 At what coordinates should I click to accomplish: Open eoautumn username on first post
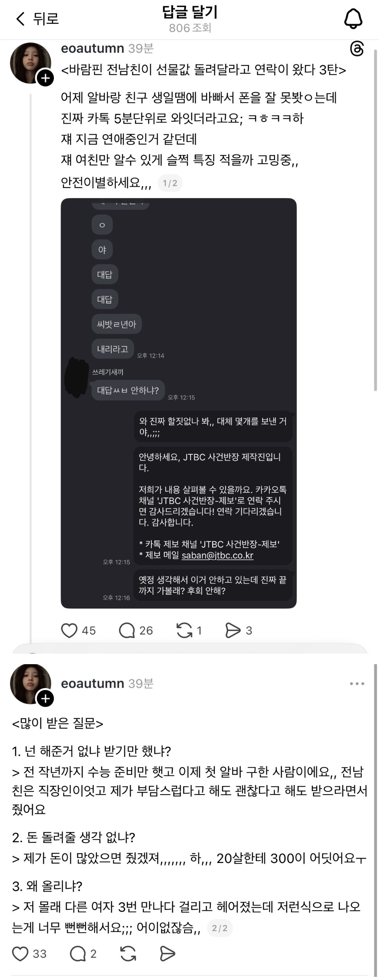92,48
